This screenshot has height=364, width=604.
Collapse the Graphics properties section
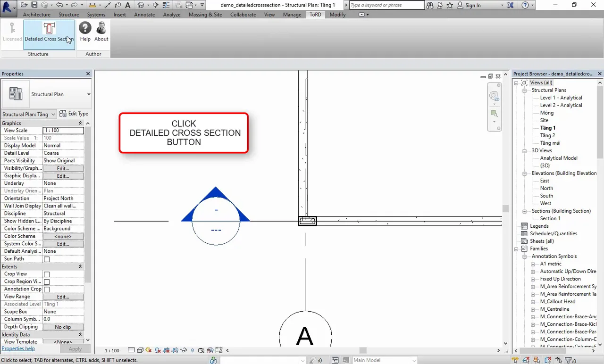(80, 123)
